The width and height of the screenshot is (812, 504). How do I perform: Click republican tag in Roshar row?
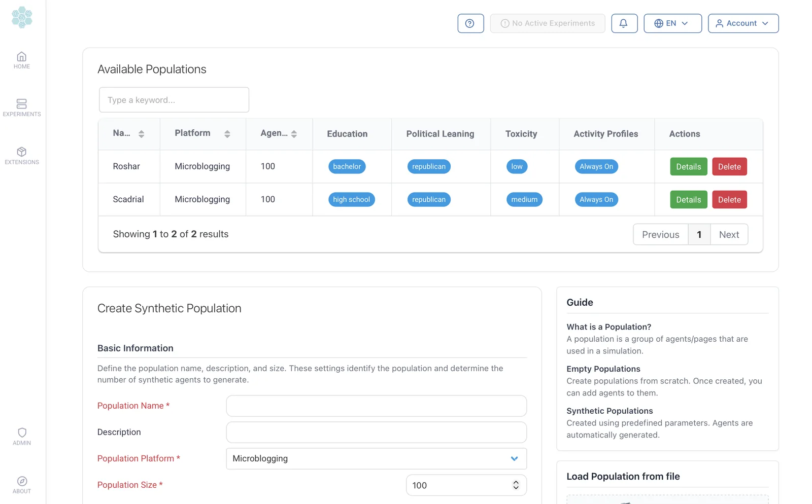click(429, 166)
